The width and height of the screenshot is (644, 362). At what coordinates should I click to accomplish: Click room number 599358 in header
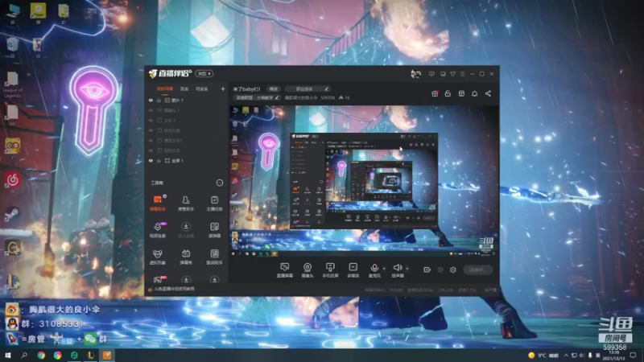(328, 97)
